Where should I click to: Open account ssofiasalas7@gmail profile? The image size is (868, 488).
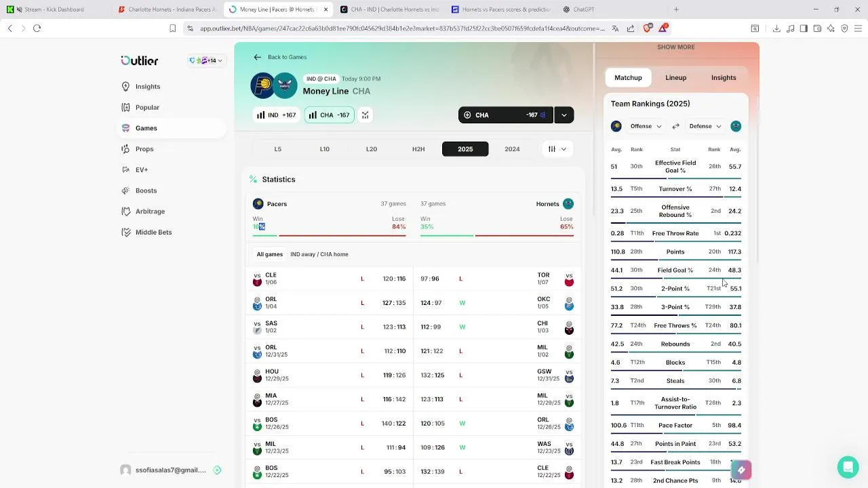(171, 470)
